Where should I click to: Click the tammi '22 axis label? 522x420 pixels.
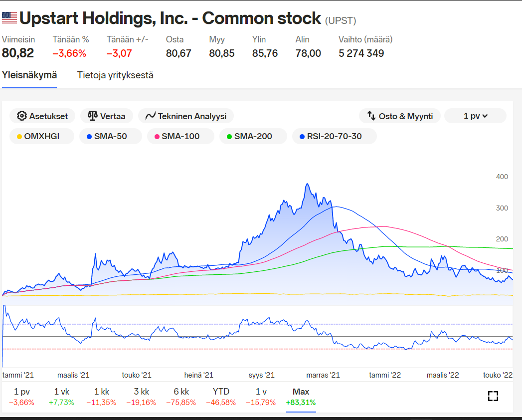coord(385,375)
